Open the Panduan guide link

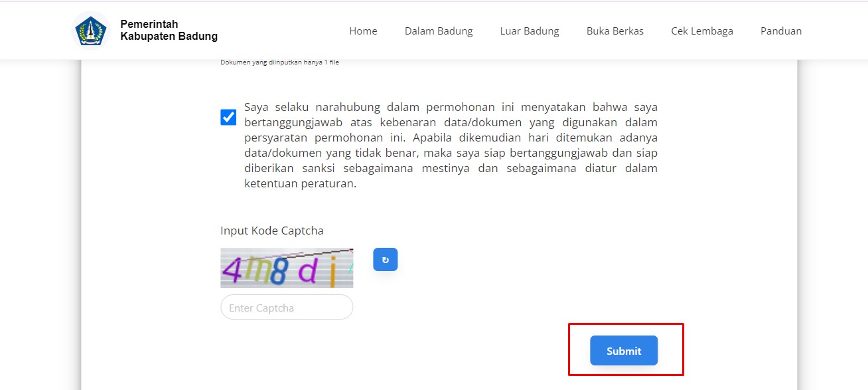pyautogui.click(x=780, y=31)
